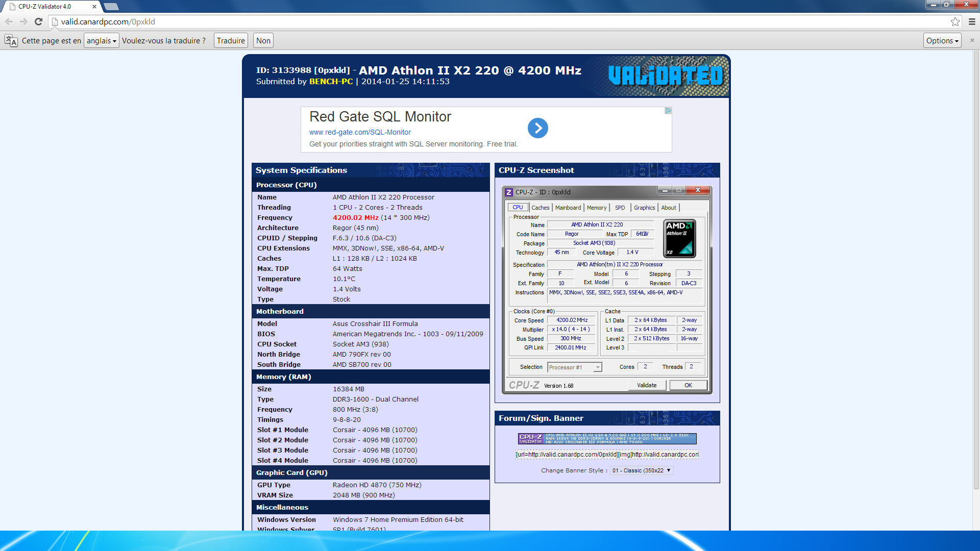Click the Slot #4 Module Corsair value
Image resolution: width=980 pixels, height=551 pixels.
pyautogui.click(x=375, y=461)
